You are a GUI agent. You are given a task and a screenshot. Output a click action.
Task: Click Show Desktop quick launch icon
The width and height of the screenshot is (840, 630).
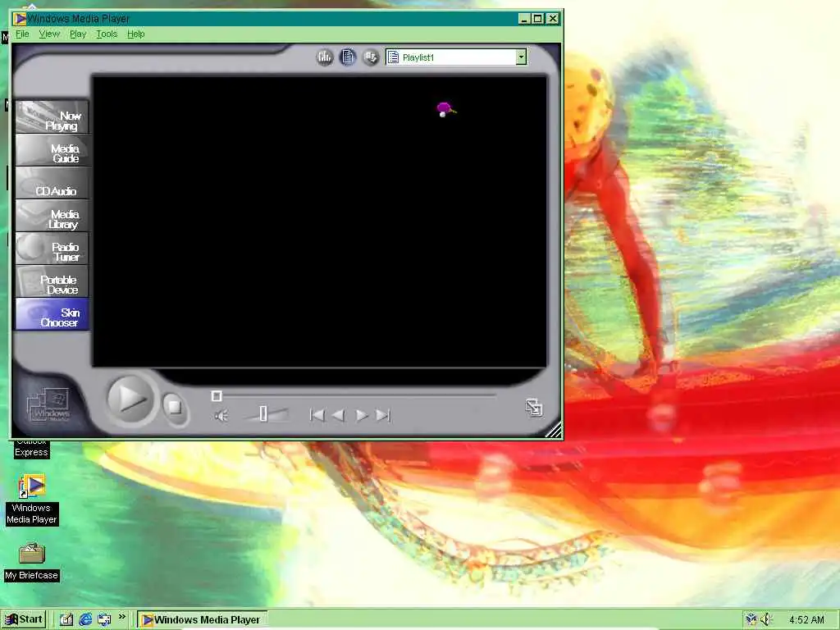click(66, 619)
